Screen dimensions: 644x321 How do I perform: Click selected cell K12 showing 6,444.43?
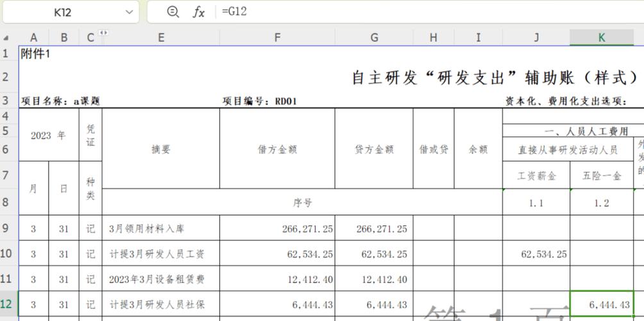[x=602, y=304]
